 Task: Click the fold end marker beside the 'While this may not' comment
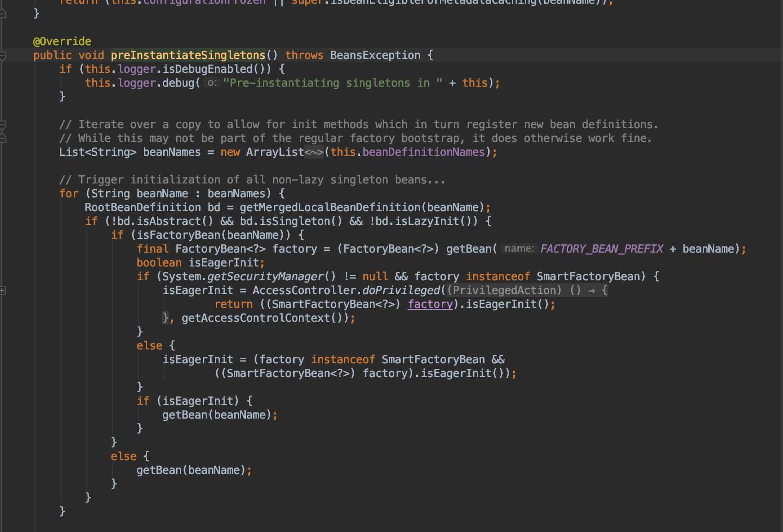(2, 138)
